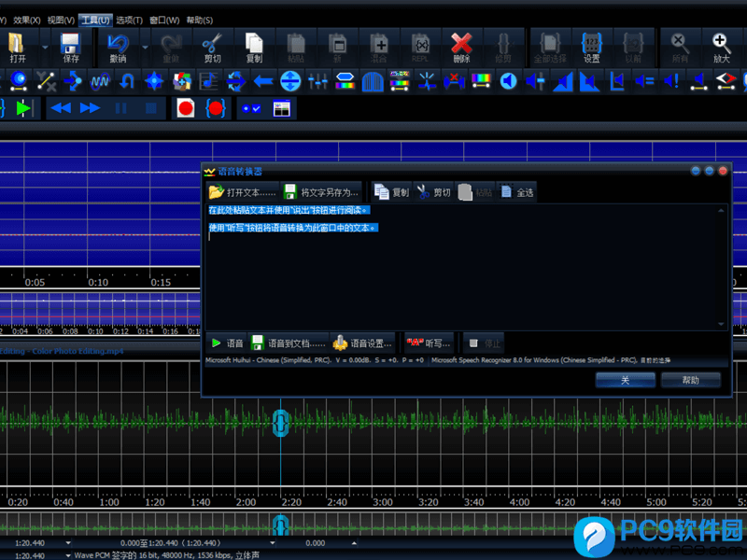This screenshot has height=560, width=747.
Task: Open 语音设置 voice settings
Action: (362, 343)
